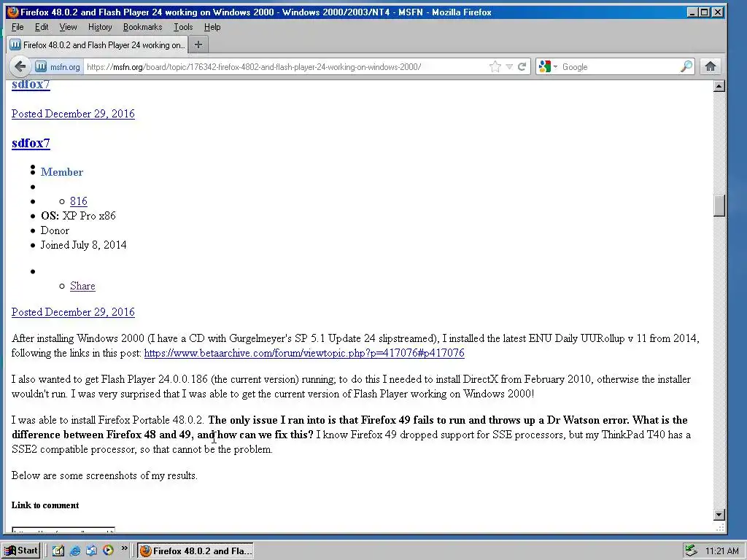Screen dimensions: 747x560
Task: Click in the URL address bar
Action: pyautogui.click(x=286, y=66)
